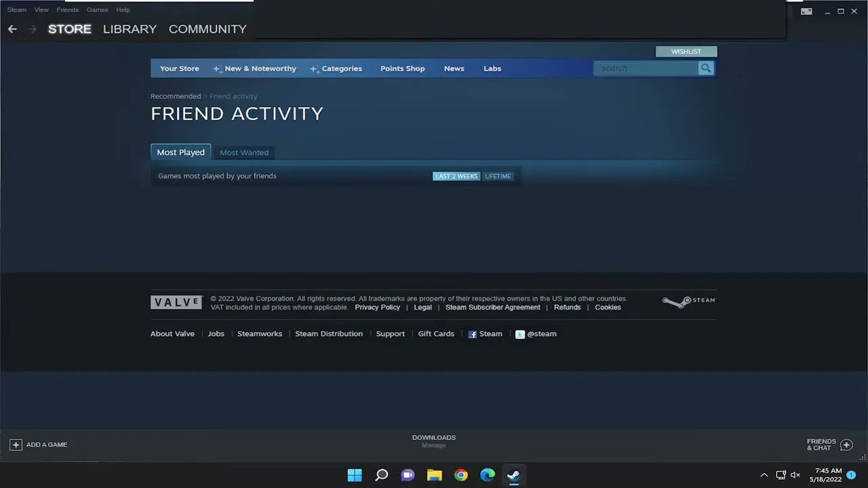Launch Steam from the taskbar icon
This screenshot has width=868, height=488.
[513, 474]
